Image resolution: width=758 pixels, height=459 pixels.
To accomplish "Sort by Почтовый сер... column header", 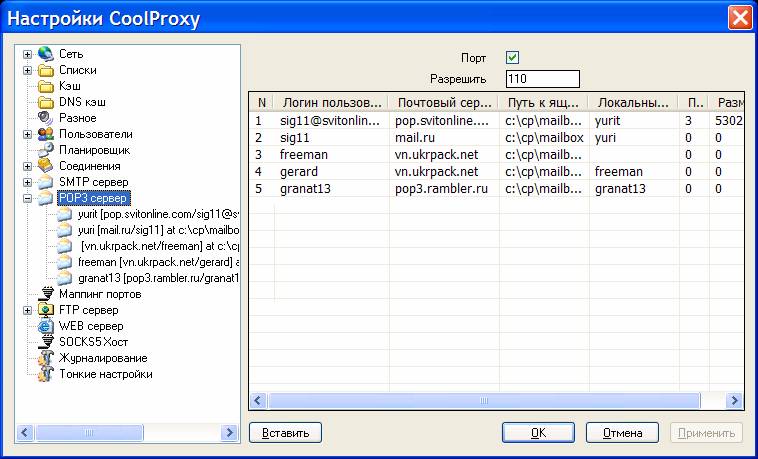I will (x=444, y=103).
